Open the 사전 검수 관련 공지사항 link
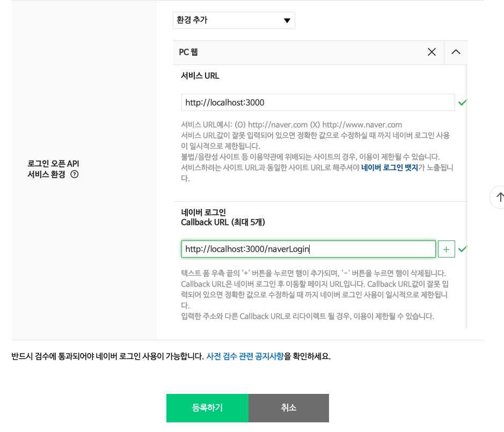 [245, 356]
